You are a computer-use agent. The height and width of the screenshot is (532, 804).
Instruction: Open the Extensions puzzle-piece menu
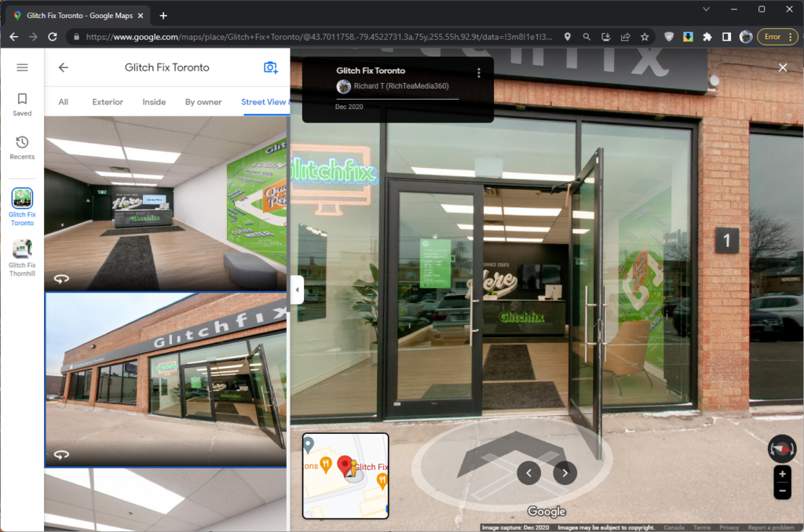(707, 37)
